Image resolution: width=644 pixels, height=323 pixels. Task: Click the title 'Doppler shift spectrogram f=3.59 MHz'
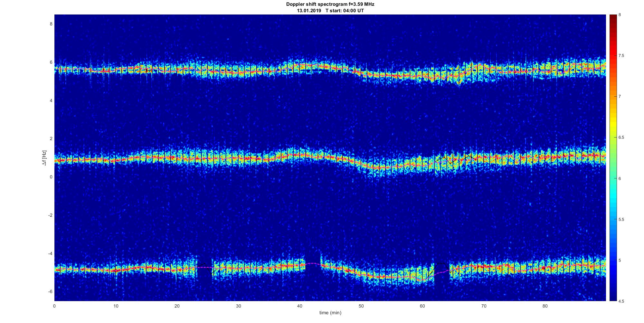(x=330, y=5)
